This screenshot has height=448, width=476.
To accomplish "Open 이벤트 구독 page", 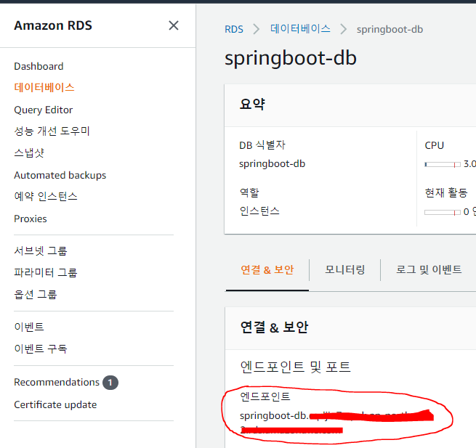I will point(41,349).
